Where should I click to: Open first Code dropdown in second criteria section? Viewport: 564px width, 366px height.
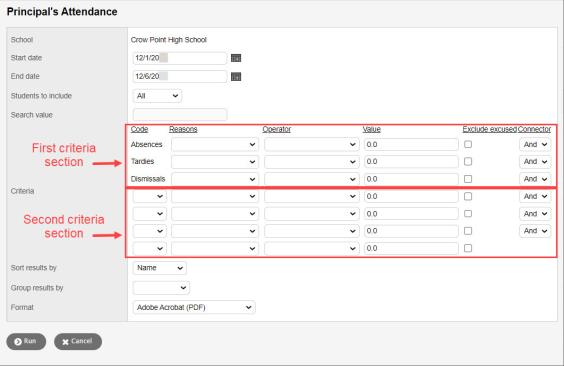tap(150, 196)
